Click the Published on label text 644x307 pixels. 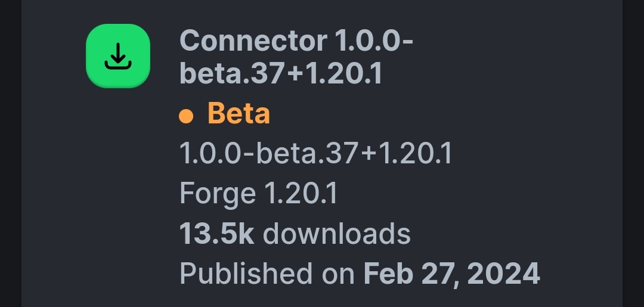point(267,274)
